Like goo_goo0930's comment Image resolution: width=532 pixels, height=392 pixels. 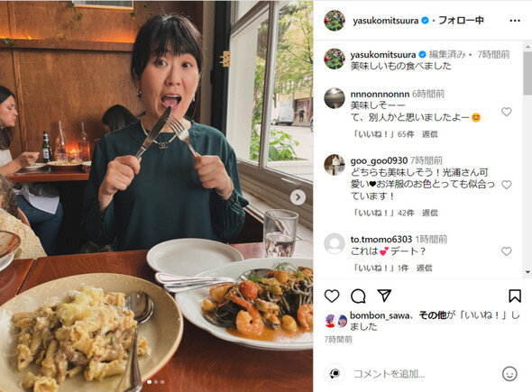(x=506, y=185)
